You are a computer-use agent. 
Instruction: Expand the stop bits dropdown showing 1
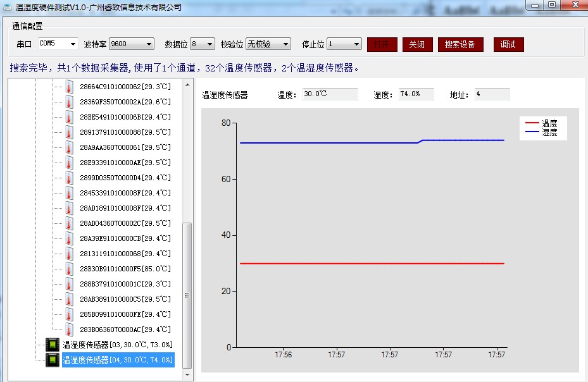(x=356, y=44)
